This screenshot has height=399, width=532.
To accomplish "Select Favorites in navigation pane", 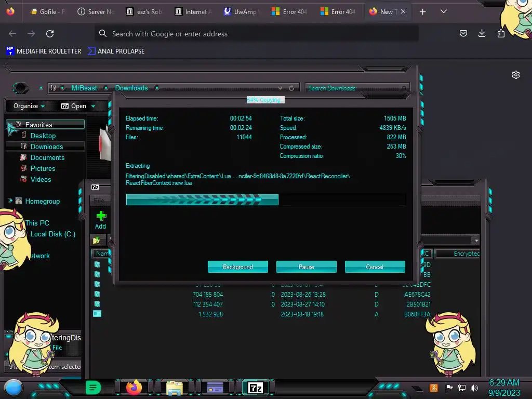I will pos(45,125).
